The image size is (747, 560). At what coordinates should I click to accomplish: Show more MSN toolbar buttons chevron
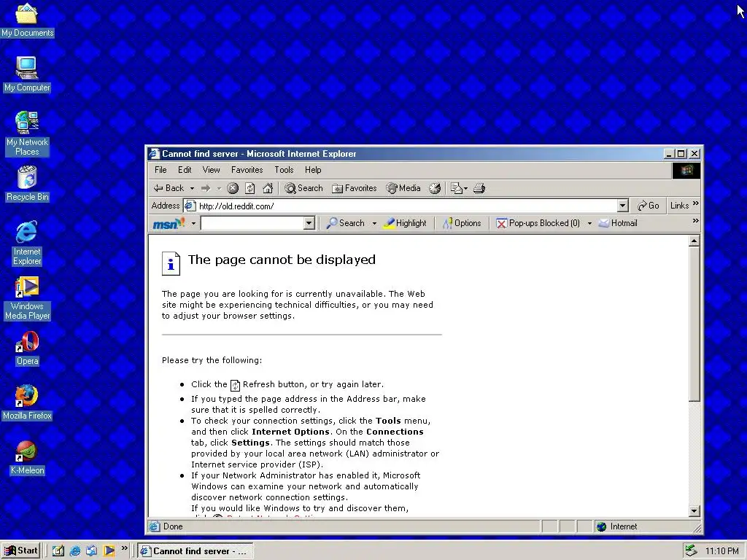[x=695, y=220]
